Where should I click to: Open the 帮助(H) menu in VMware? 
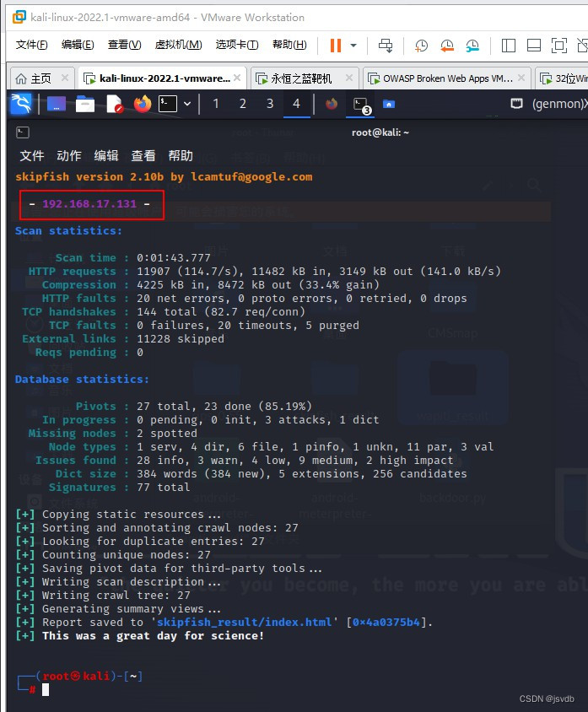click(x=289, y=45)
